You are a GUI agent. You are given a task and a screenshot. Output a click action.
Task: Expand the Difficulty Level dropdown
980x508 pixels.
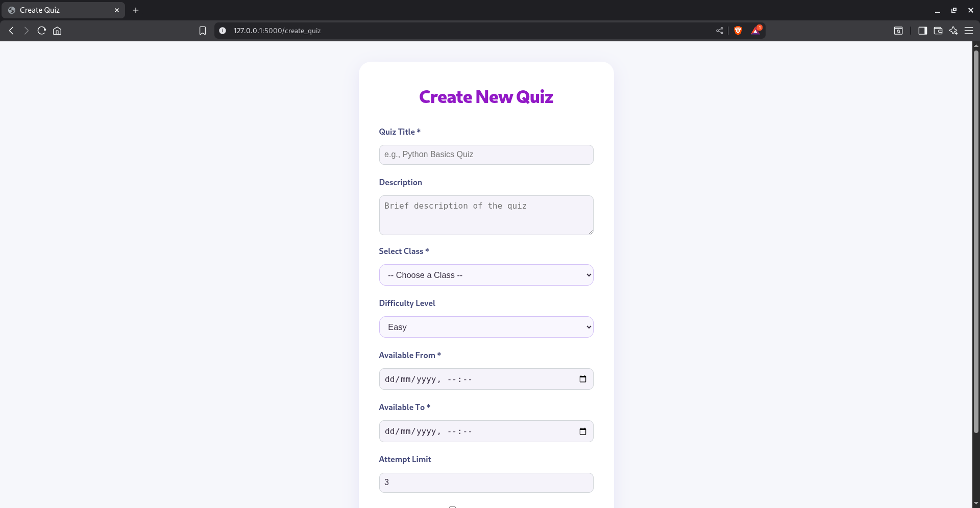coord(486,327)
